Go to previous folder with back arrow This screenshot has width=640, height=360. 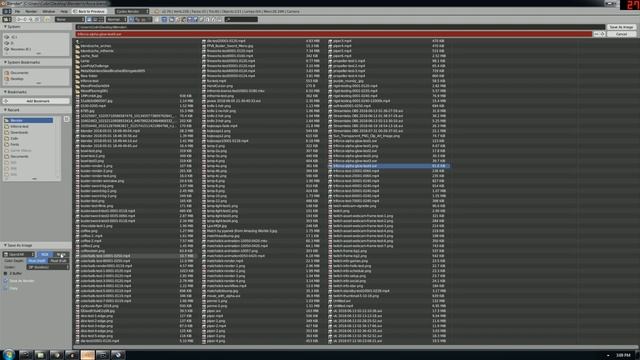click(x=19, y=19)
